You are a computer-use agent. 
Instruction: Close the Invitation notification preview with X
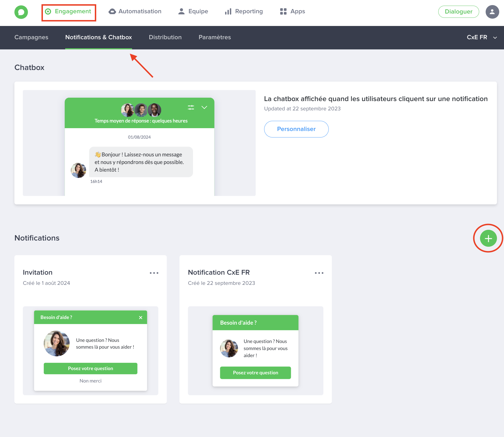click(141, 318)
